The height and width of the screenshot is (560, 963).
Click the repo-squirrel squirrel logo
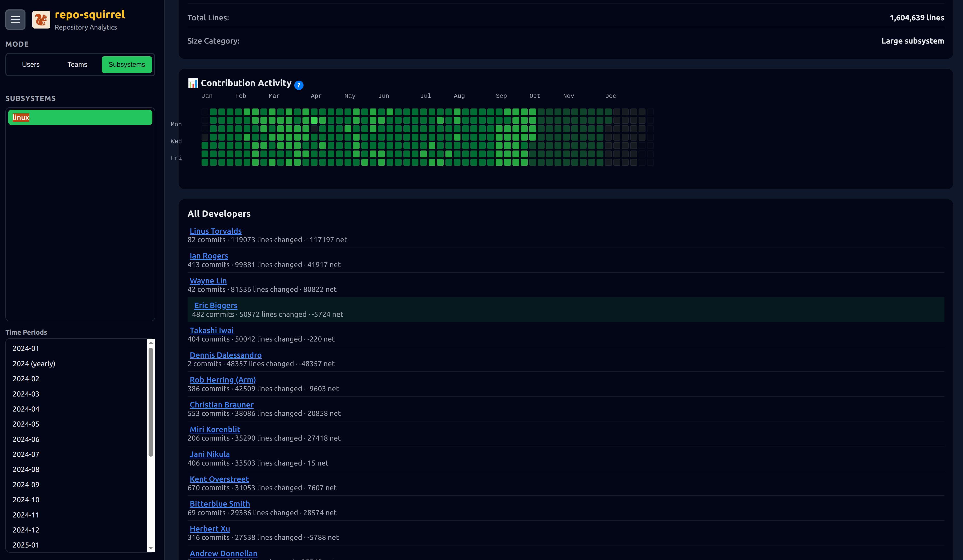pos(41,19)
